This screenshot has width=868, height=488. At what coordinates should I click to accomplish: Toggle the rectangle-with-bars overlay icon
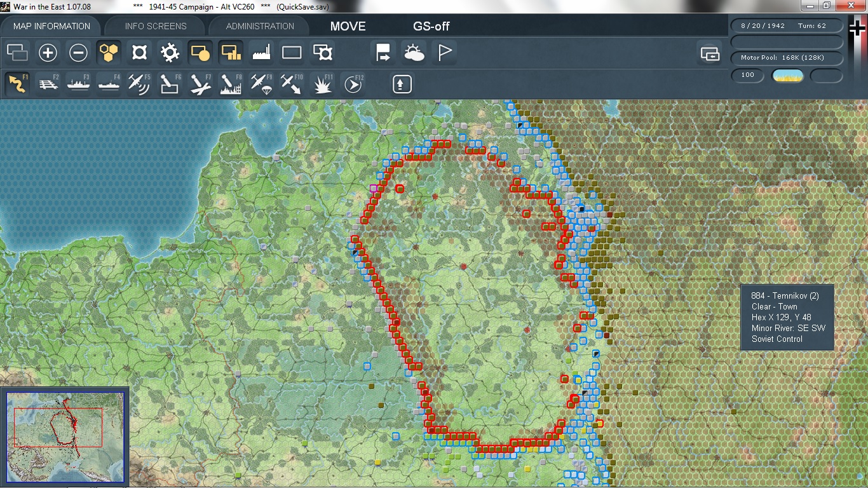tap(231, 53)
